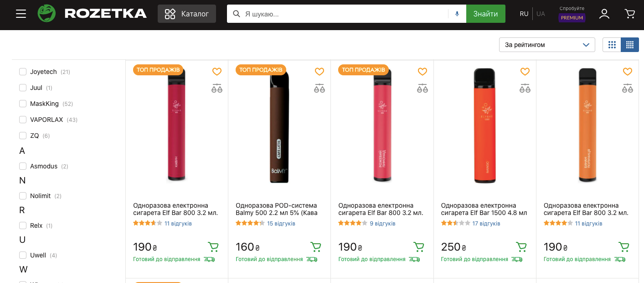The height and width of the screenshot is (283, 644).
Task: Compare Elf Bar 1500 scales icon
Action: 525,88
